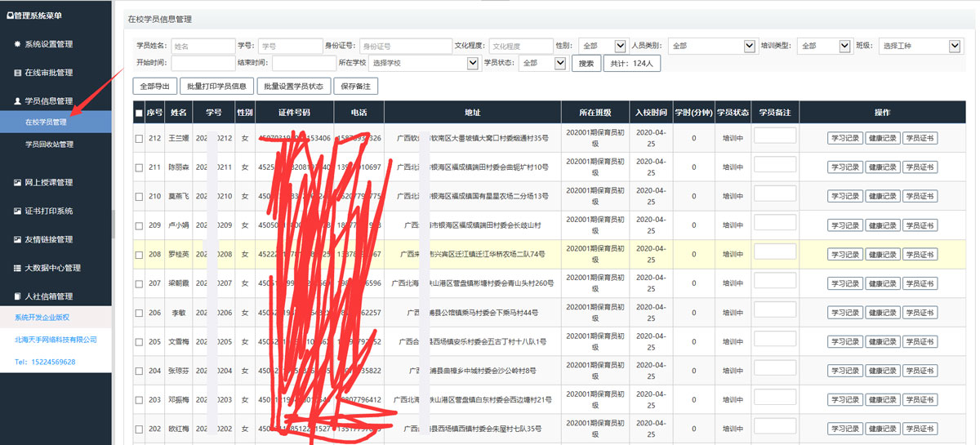This screenshot has height=445, width=980.
Task: Toggle the select-all checkbox in table header
Action: pos(139,113)
